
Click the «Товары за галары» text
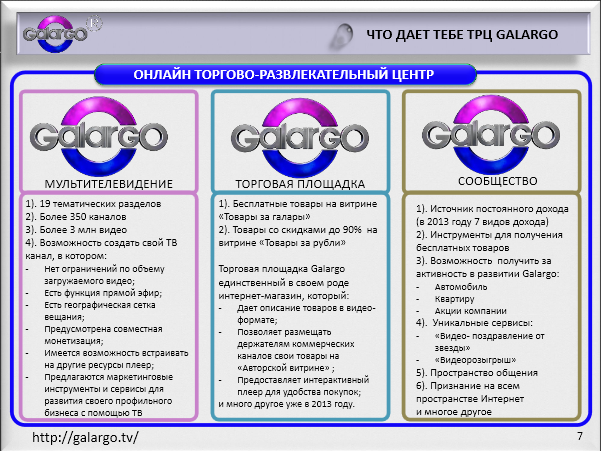pos(264,217)
